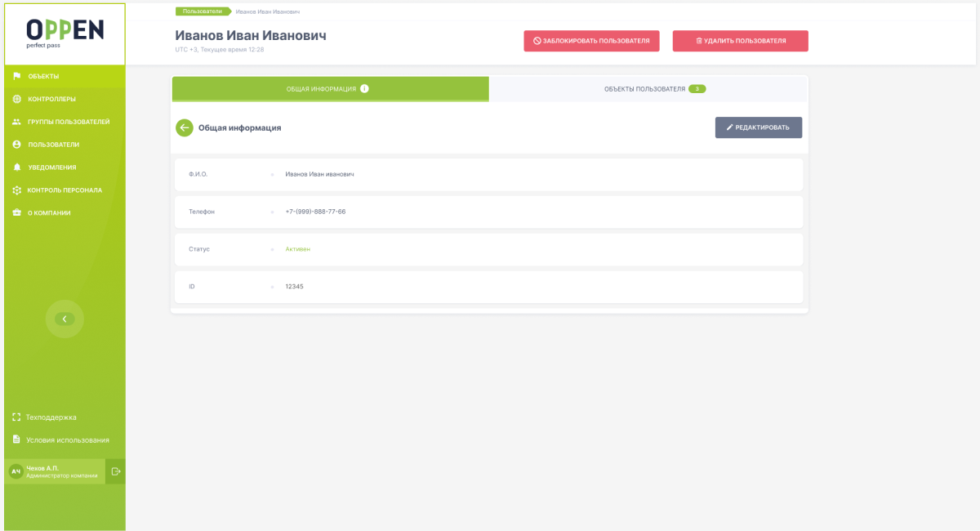980x531 pixels.
Task: Click the flag icon next to Объекты
Action: [16, 76]
